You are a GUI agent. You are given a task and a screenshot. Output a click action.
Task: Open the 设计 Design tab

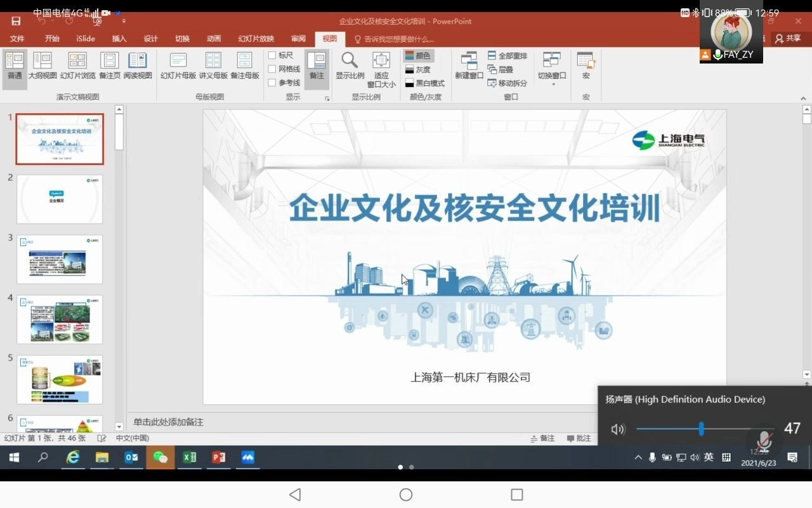tap(151, 39)
